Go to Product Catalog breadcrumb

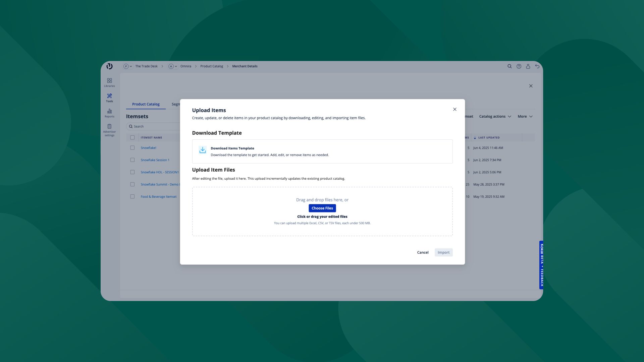point(211,66)
